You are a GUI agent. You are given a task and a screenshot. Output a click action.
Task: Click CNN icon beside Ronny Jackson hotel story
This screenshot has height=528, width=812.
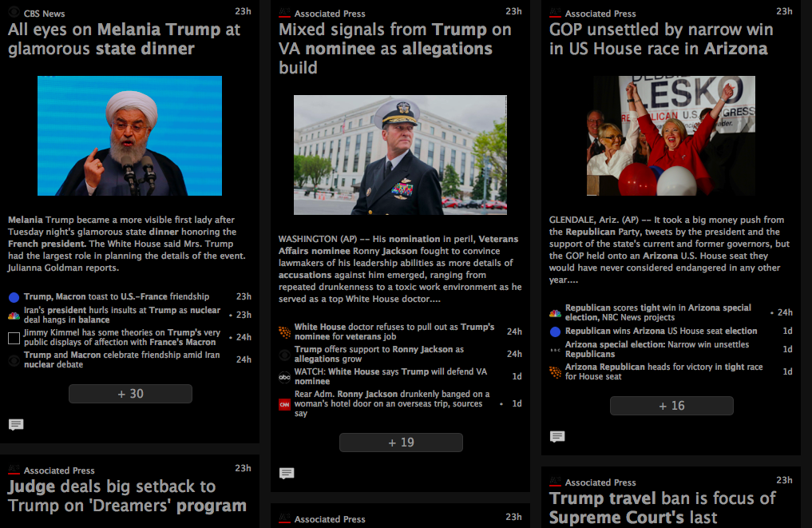[285, 404]
